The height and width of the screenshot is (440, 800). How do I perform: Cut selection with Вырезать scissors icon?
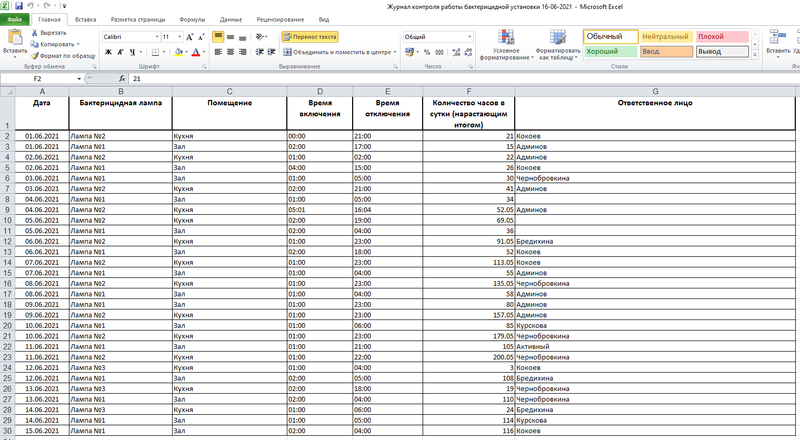34,33
